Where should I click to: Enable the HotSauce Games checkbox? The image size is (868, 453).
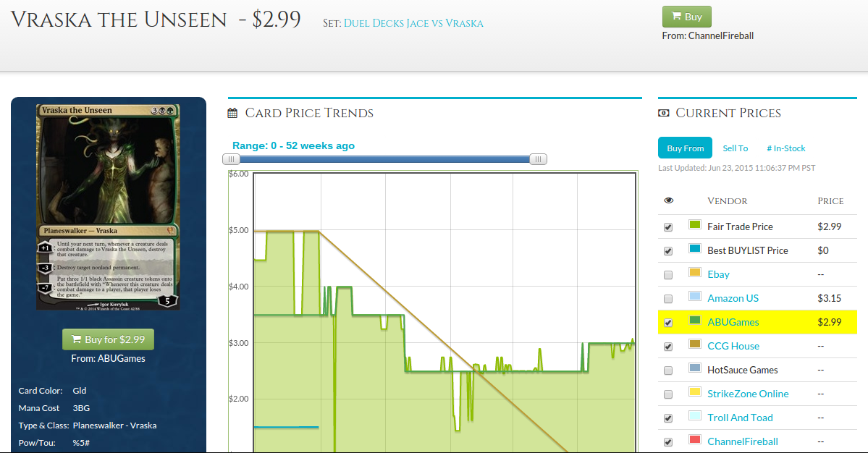[668, 370]
